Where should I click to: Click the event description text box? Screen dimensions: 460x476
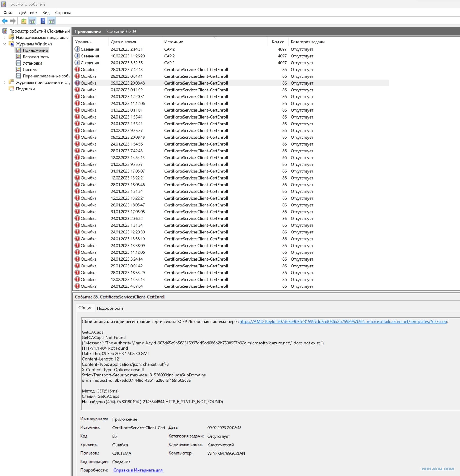pyautogui.click(x=270, y=364)
